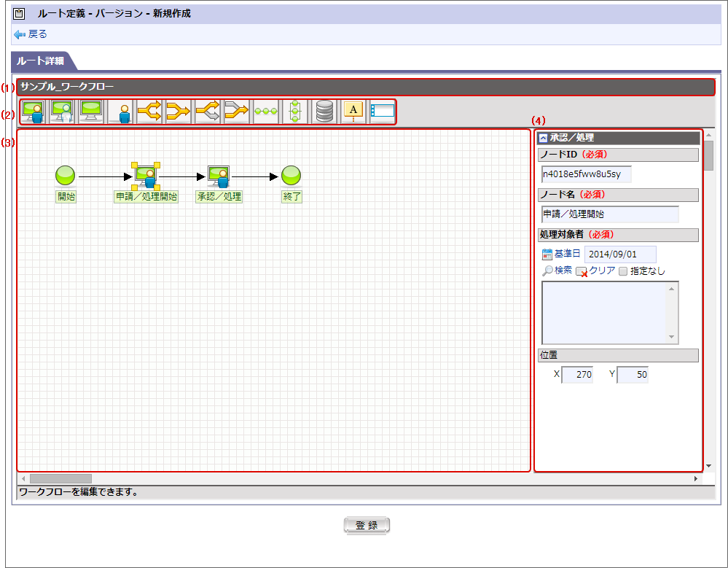Select the single person confirm node tool
Viewport: 728px width, 568px height.
(x=120, y=112)
